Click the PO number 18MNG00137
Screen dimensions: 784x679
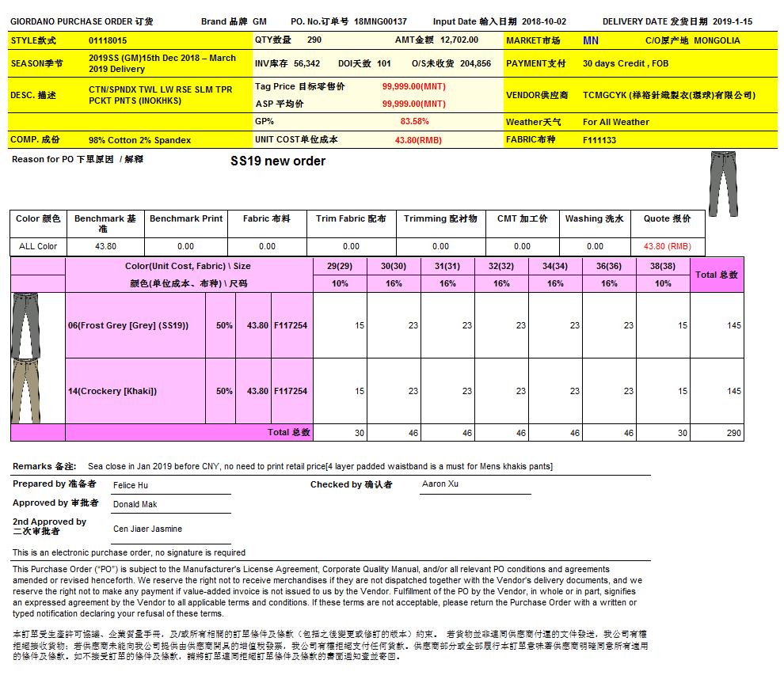(x=380, y=21)
